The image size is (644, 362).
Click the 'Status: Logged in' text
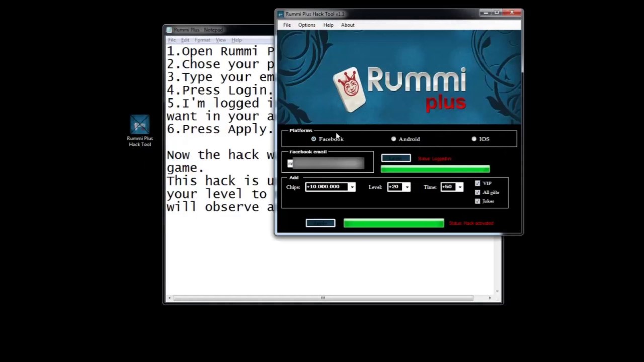(435, 159)
